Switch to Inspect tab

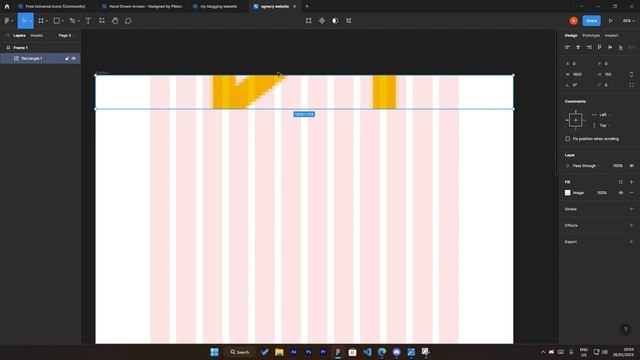611,36
